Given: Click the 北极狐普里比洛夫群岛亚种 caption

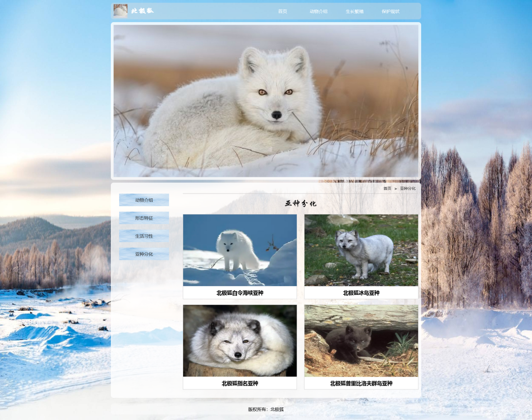Looking at the screenshot, I should pos(361,384).
